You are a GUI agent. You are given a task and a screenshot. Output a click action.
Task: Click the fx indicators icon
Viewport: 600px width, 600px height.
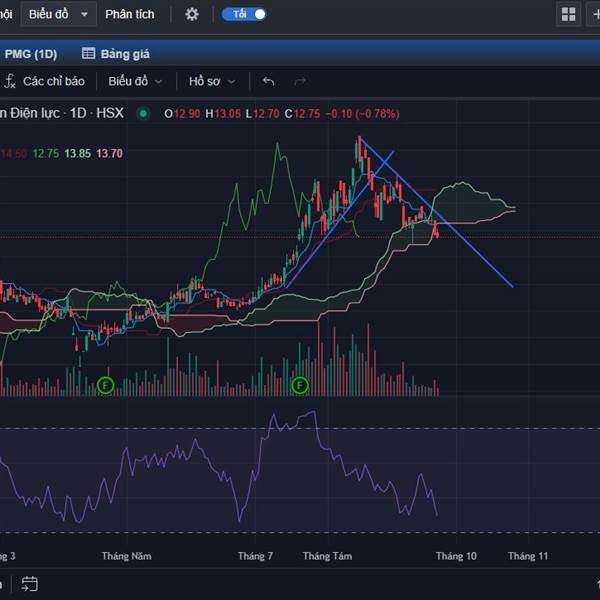[x=9, y=81]
